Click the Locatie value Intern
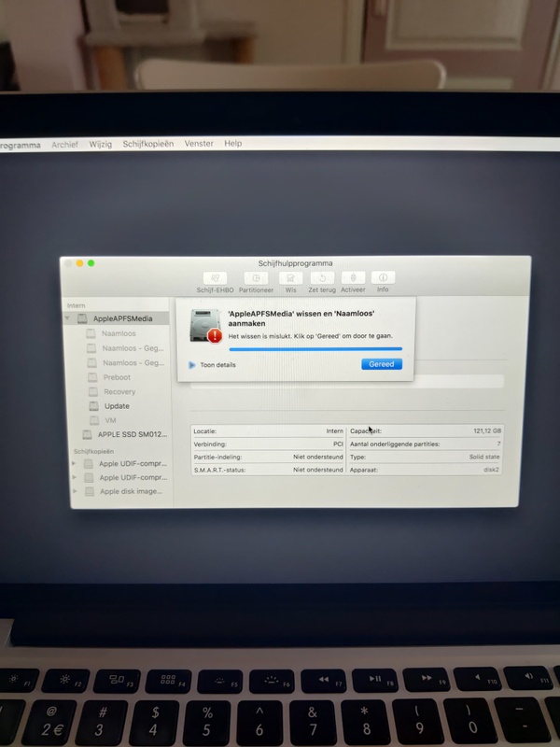The height and width of the screenshot is (747, 560). click(335, 430)
